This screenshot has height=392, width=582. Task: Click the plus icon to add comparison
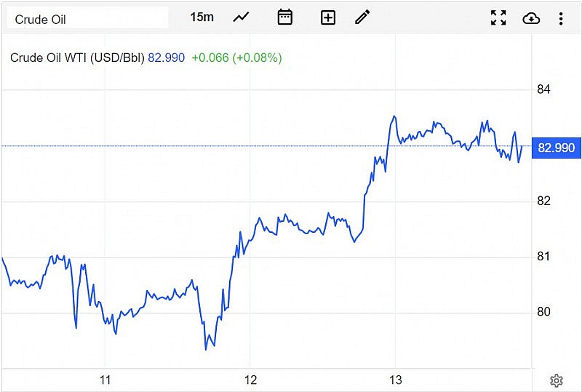click(x=328, y=17)
